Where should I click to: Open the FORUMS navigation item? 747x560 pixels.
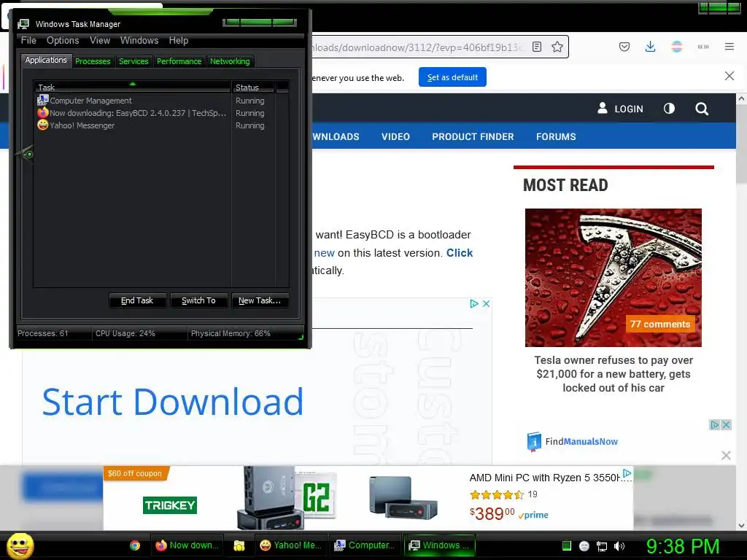556,136
